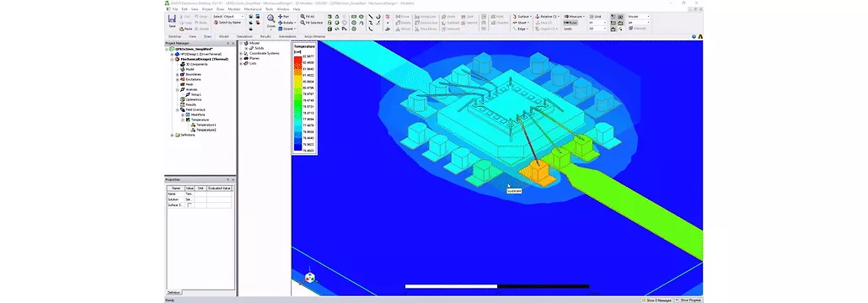The image size is (868, 303).
Task: Collapse the Temperature field overlay node
Action: tap(182, 120)
